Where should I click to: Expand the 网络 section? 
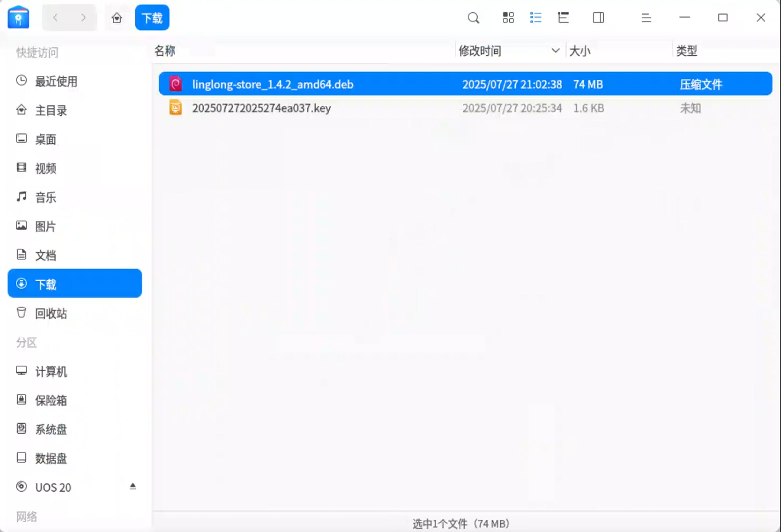click(x=26, y=517)
